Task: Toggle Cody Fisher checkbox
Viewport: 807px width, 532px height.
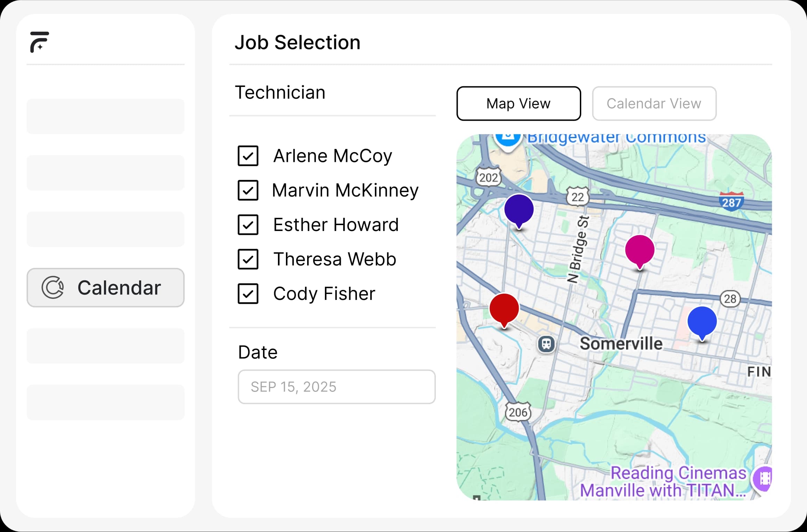Action: 248,294
